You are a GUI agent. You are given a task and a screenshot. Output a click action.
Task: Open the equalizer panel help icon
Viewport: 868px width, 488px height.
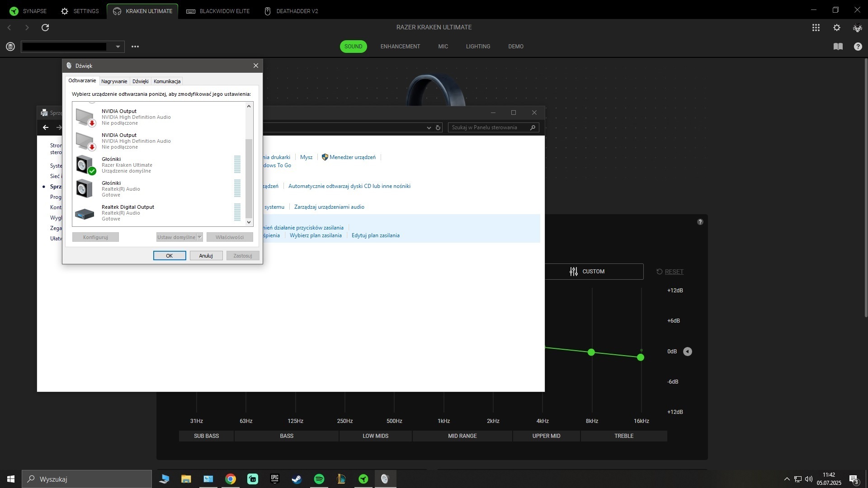(x=700, y=222)
